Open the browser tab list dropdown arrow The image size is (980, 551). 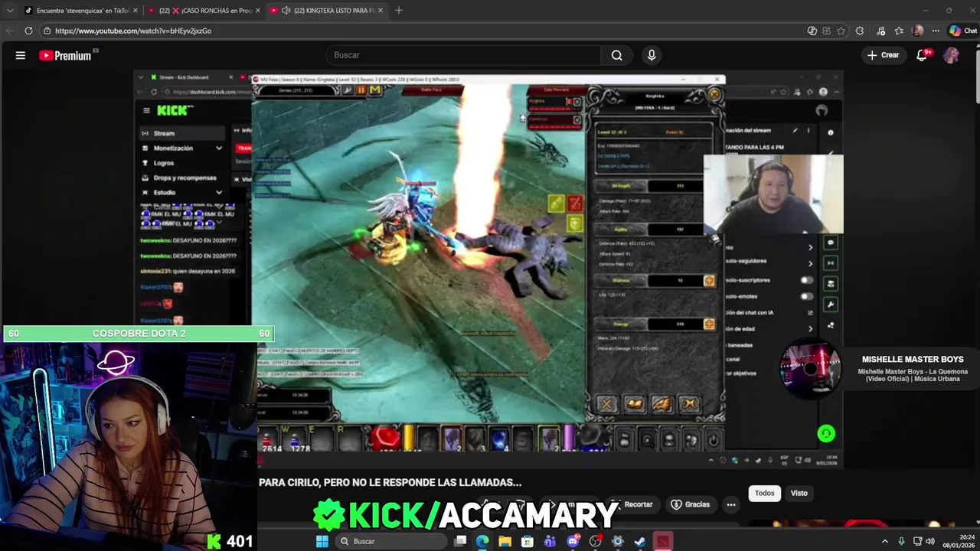pyautogui.click(x=10, y=11)
